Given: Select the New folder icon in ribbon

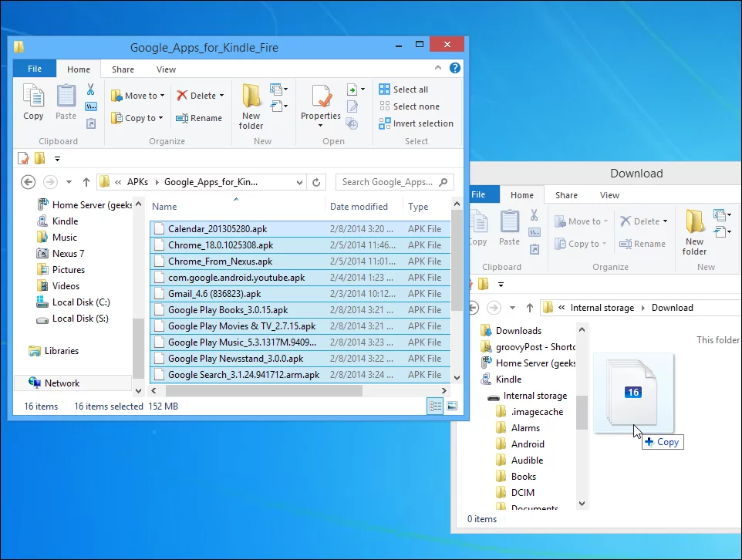Looking at the screenshot, I should click(250, 102).
